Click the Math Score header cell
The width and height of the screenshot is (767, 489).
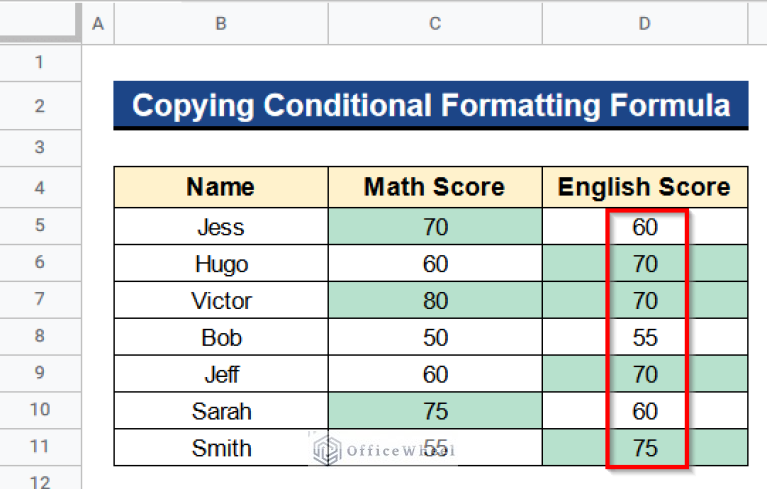tap(435, 187)
